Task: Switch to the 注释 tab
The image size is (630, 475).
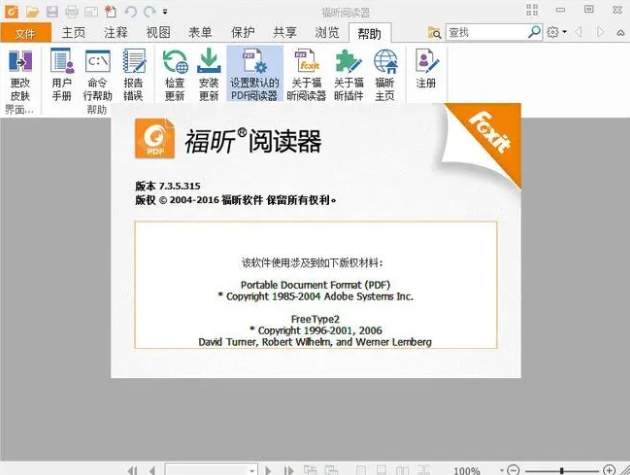Action: (x=116, y=33)
